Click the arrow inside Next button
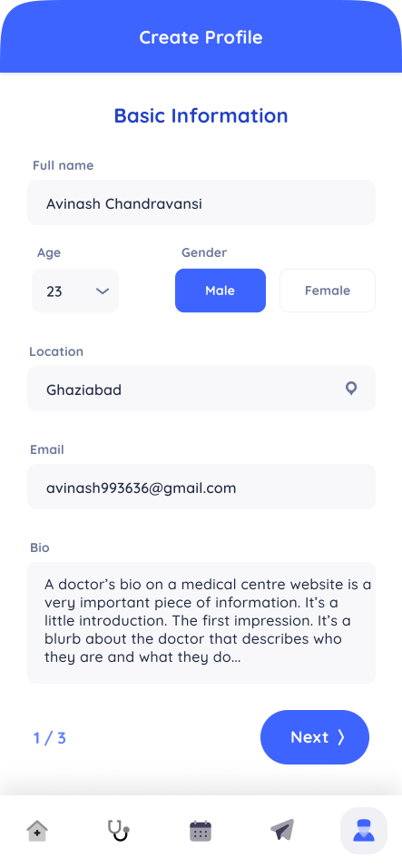The width and height of the screenshot is (402, 868). 341,737
